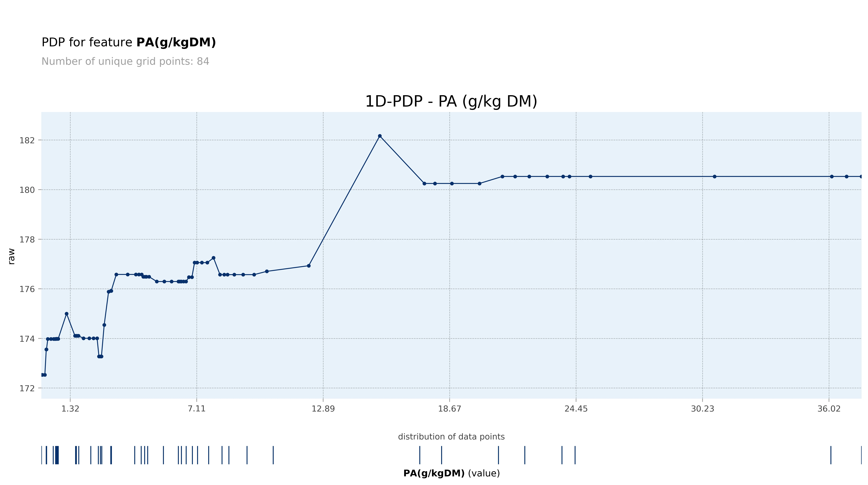Click the 'Number of unique grid points: 84' text
Viewport: 868px width, 485px height.
pos(125,61)
